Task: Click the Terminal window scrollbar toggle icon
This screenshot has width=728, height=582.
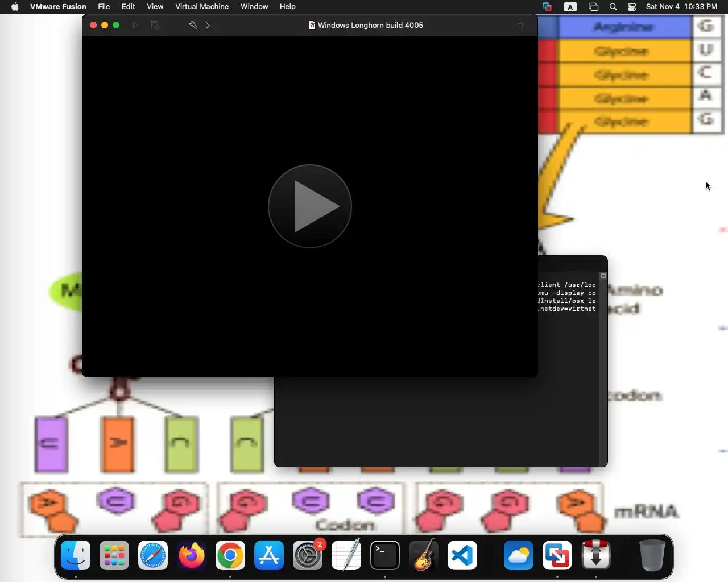Action: (x=603, y=276)
